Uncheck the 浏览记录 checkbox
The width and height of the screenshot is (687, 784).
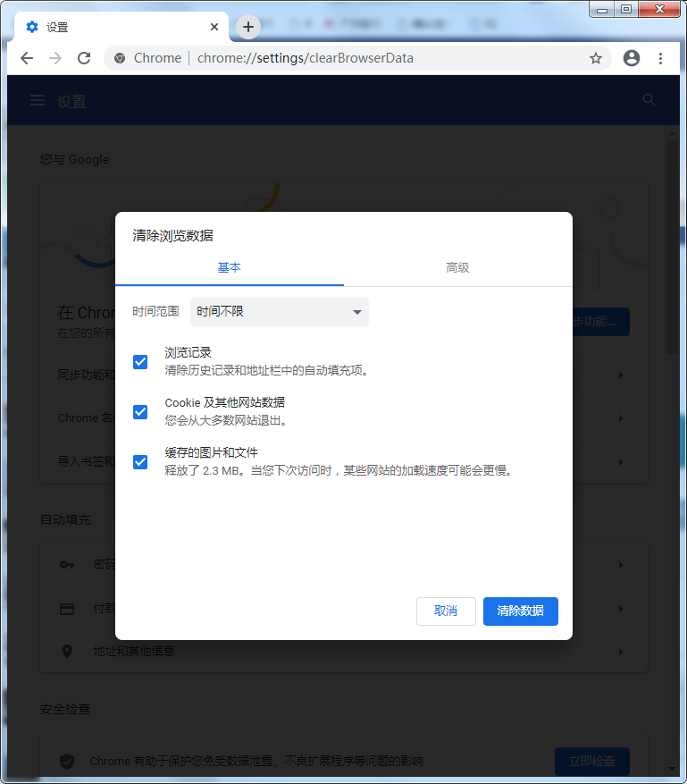(140, 362)
